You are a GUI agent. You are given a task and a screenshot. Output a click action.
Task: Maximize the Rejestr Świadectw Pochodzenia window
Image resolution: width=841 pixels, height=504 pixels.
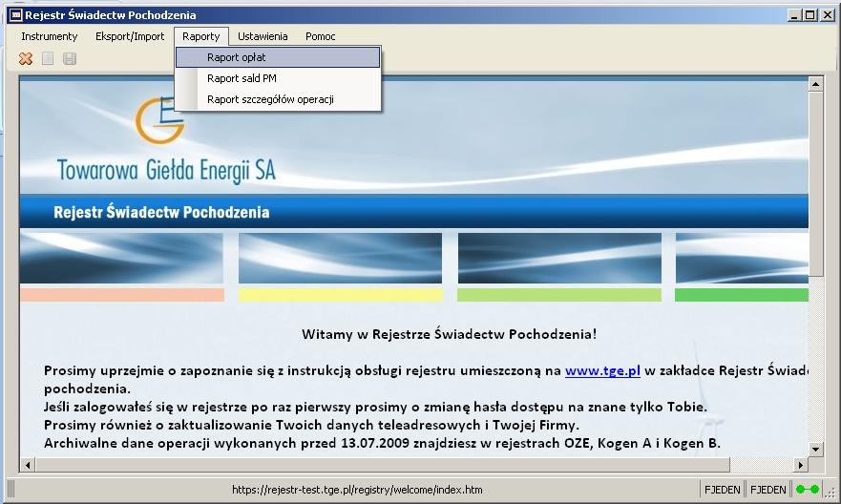coord(810,15)
